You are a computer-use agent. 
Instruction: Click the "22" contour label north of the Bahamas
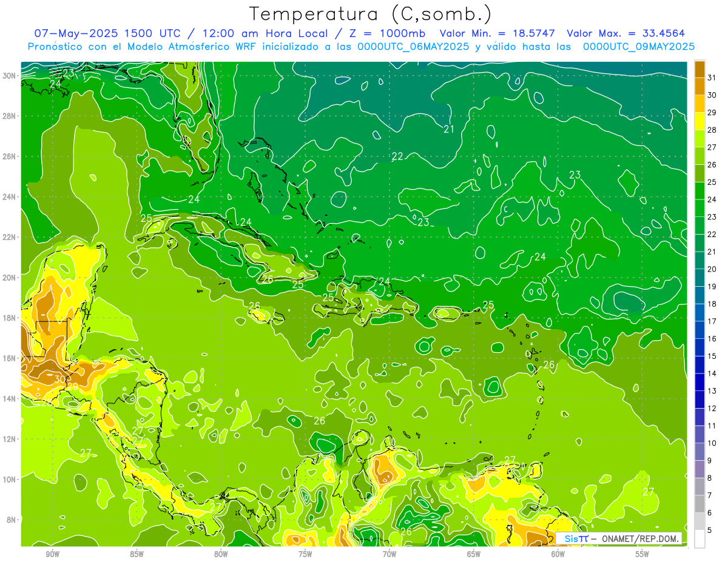pyautogui.click(x=397, y=156)
